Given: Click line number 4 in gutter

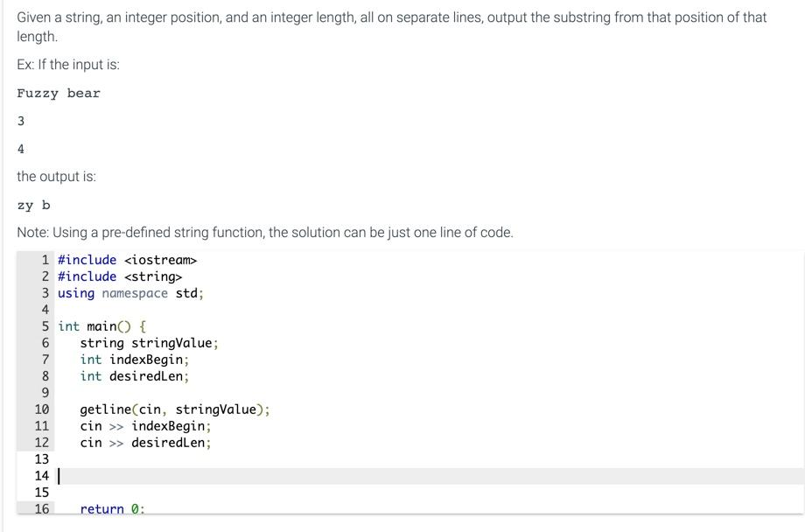Looking at the screenshot, I should 45,310.
